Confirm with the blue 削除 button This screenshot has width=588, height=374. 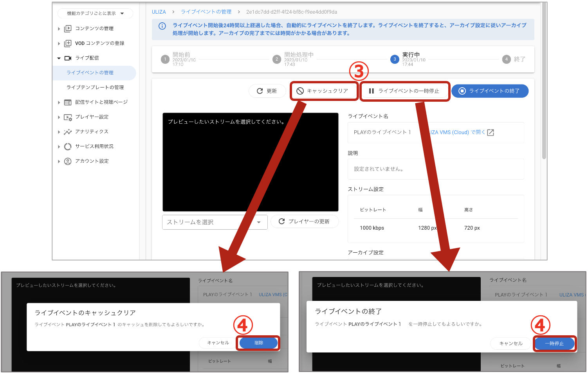pos(258,343)
